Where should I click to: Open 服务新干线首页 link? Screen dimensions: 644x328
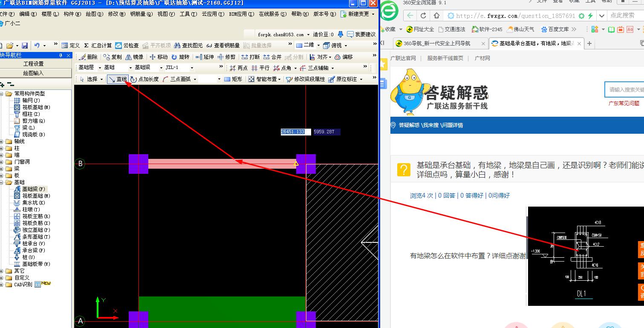pos(445,58)
